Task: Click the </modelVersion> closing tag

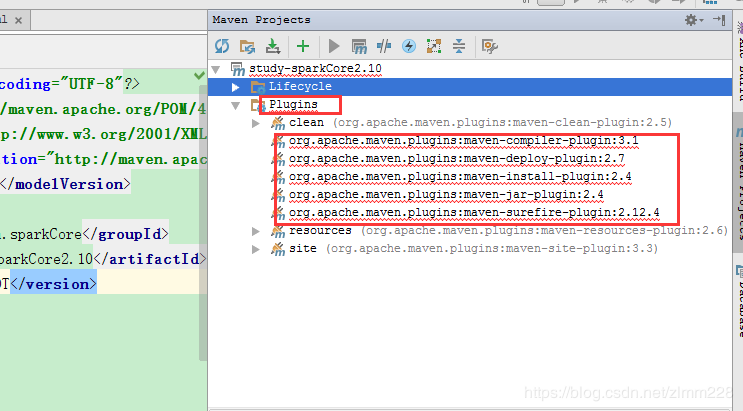Action: 65,184
